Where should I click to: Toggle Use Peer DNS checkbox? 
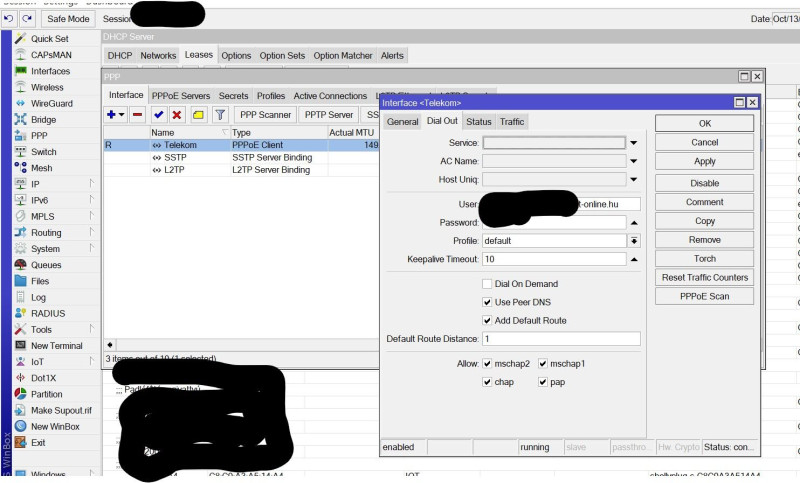pyautogui.click(x=487, y=302)
